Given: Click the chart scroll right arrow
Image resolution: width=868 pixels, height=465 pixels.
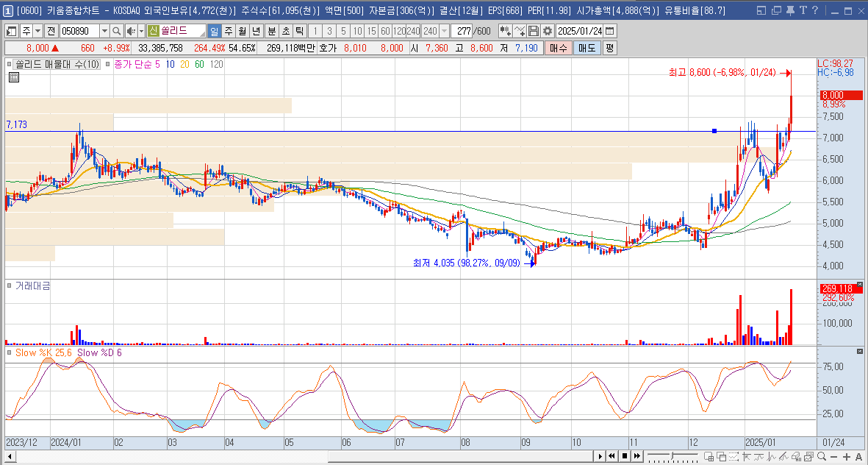Looking at the screenshot, I should click(x=600, y=456).
